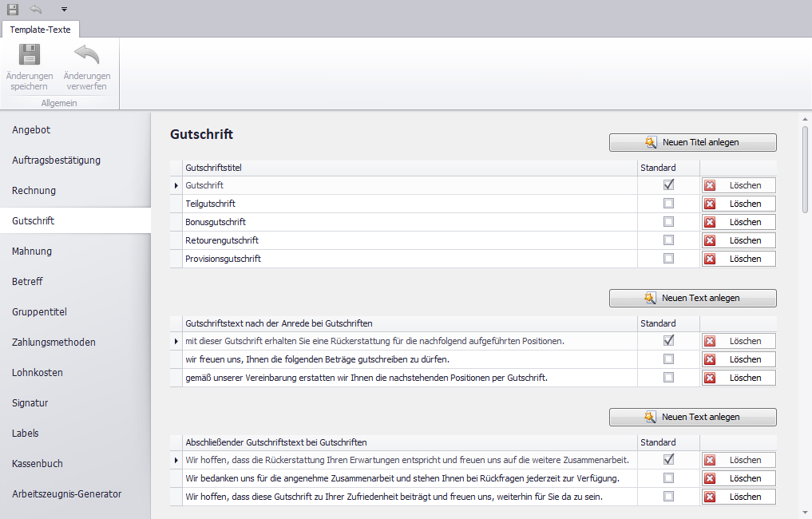Click red X for 'wir freuen uns' text row
Screen dimensions: 812x519
(x=710, y=359)
